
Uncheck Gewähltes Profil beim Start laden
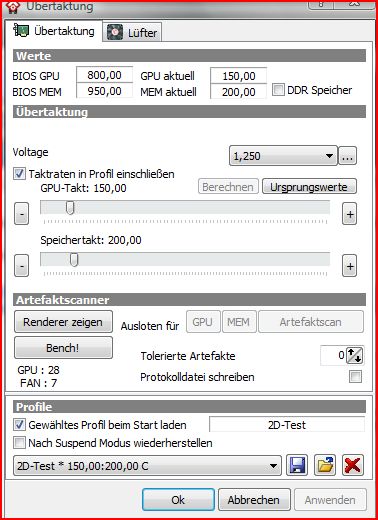tap(19, 424)
